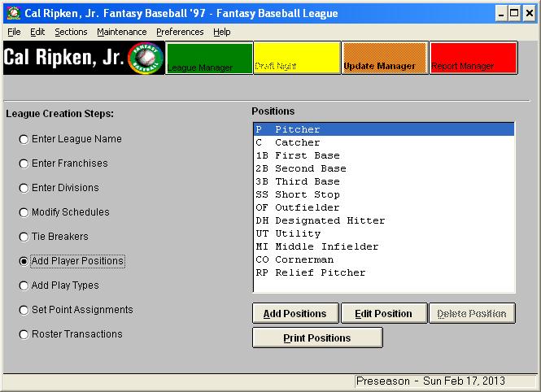Select the C Catcher row
Image resolution: width=541 pixels, height=392 pixels.
coord(384,142)
